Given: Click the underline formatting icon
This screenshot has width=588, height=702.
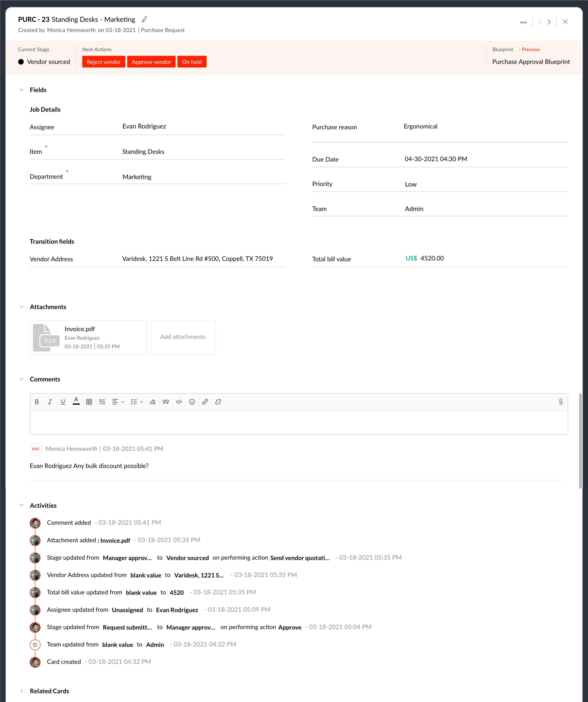Looking at the screenshot, I should coord(63,401).
